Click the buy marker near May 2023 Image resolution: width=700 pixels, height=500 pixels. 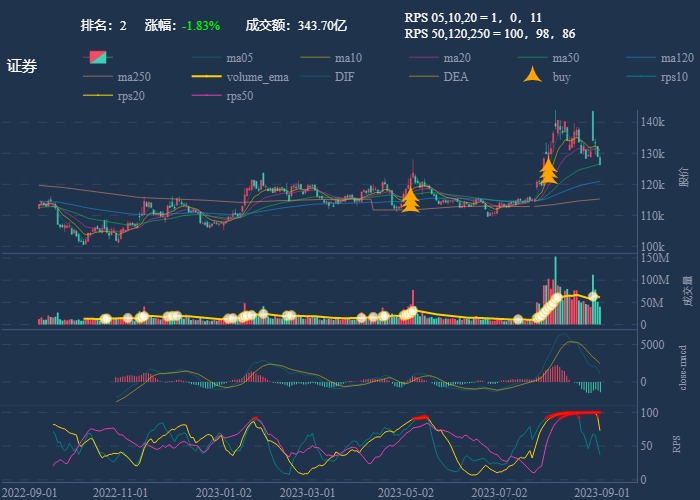[409, 201]
